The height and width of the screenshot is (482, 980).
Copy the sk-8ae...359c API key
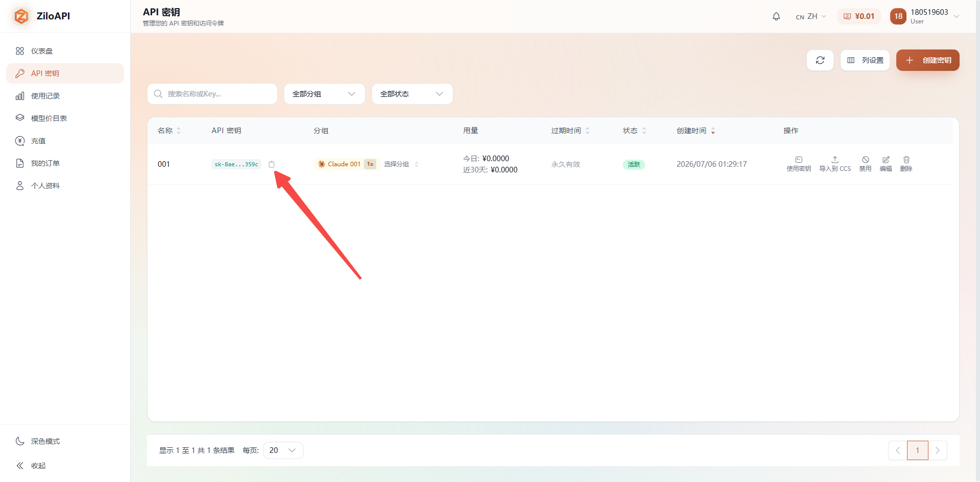click(272, 164)
